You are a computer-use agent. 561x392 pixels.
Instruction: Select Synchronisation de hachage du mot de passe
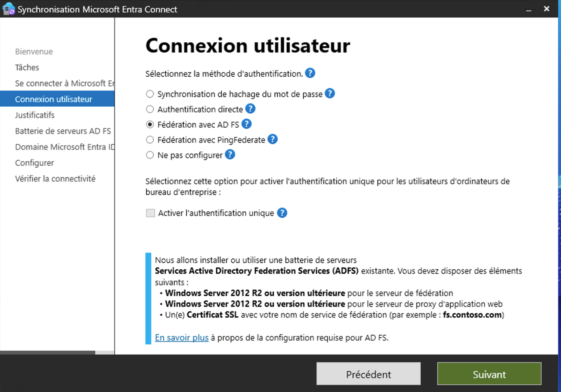150,94
